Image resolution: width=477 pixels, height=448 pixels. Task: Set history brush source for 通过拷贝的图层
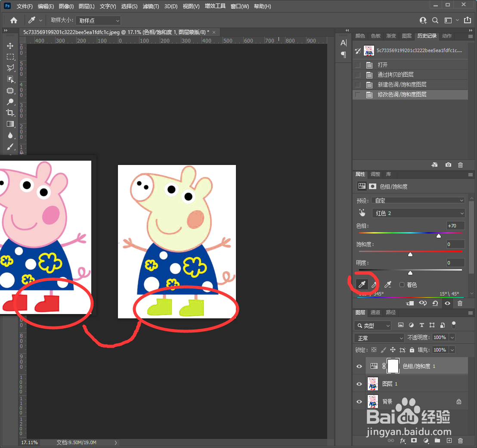(x=358, y=75)
